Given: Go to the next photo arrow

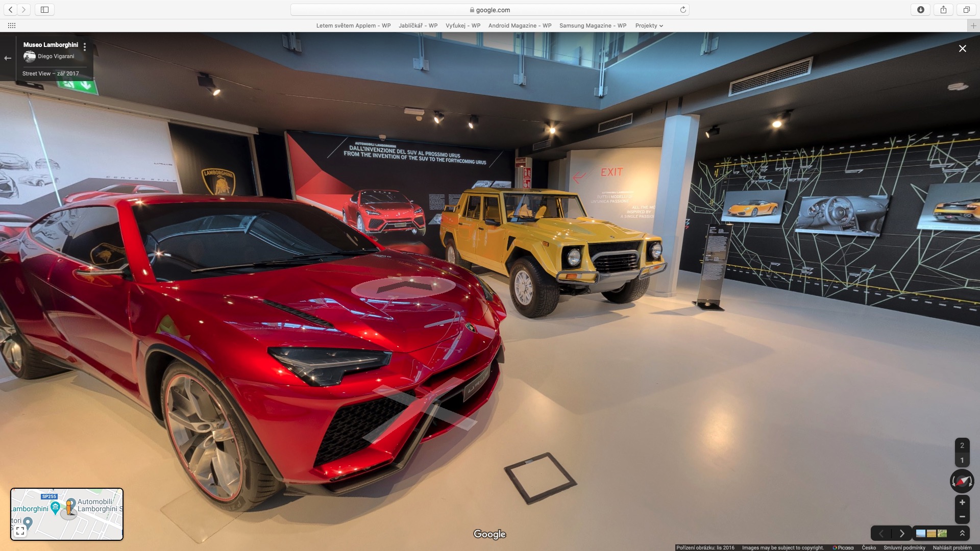Looking at the screenshot, I should pos(902,533).
